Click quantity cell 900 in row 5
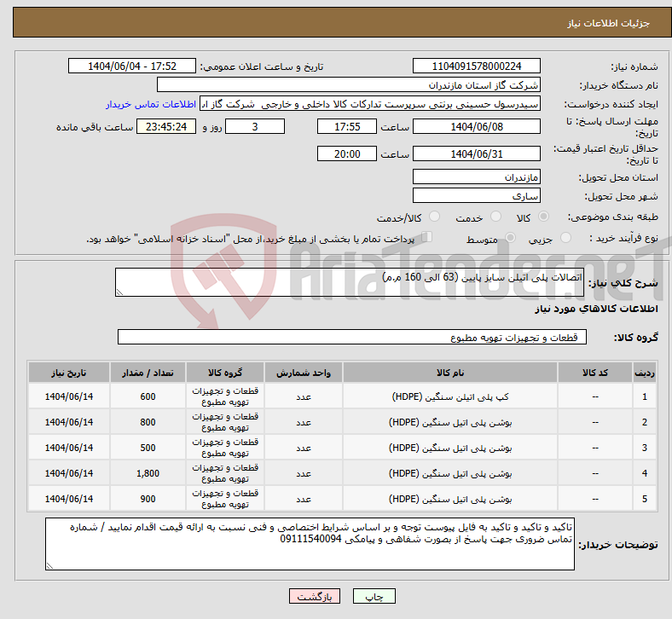This screenshot has width=672, height=619. (148, 499)
